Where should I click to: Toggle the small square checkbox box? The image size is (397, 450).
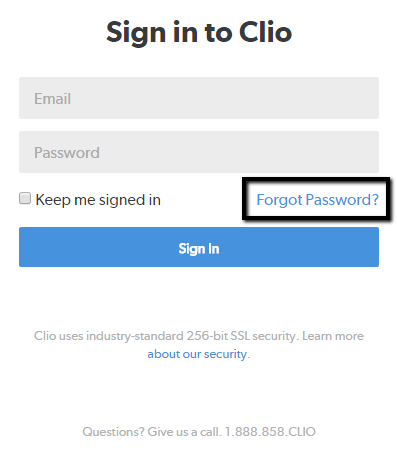(25, 198)
